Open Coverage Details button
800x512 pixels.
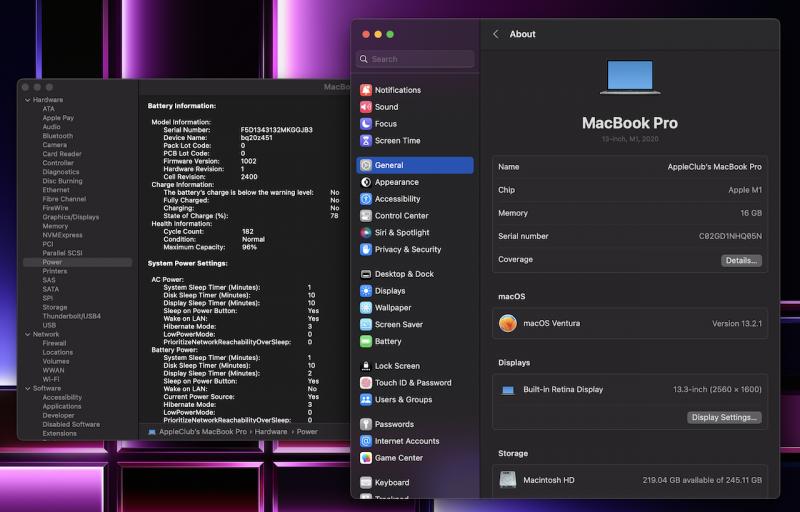(741, 261)
